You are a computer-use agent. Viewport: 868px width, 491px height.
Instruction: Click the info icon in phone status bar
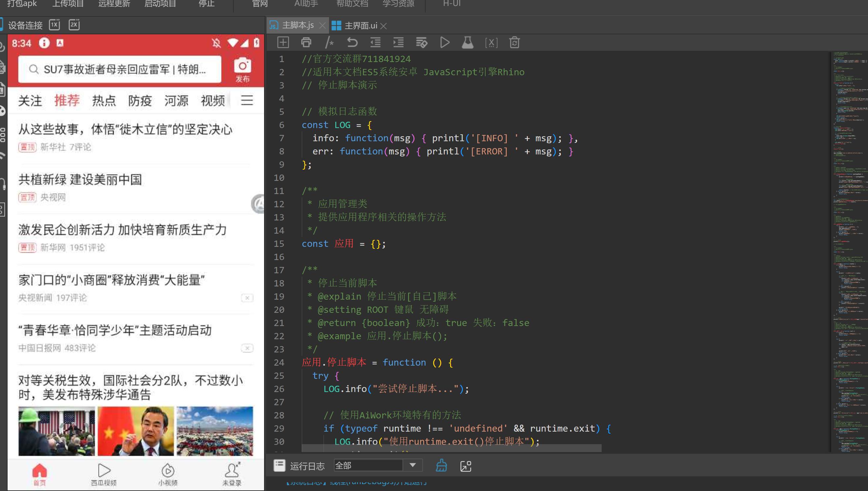[44, 43]
